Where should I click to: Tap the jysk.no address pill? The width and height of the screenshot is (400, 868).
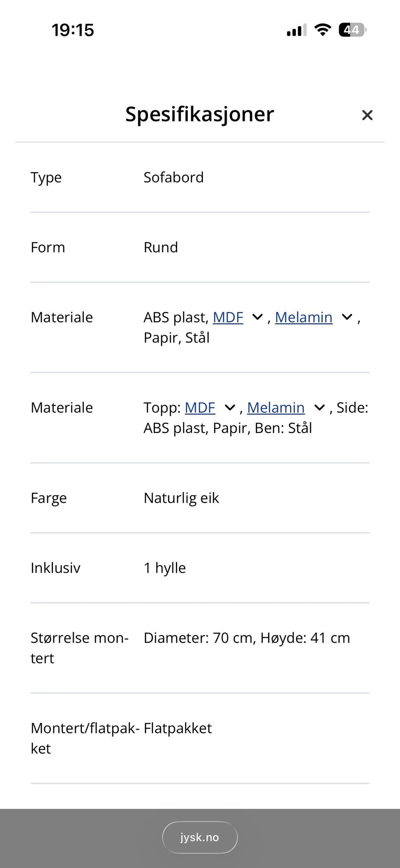click(x=200, y=837)
